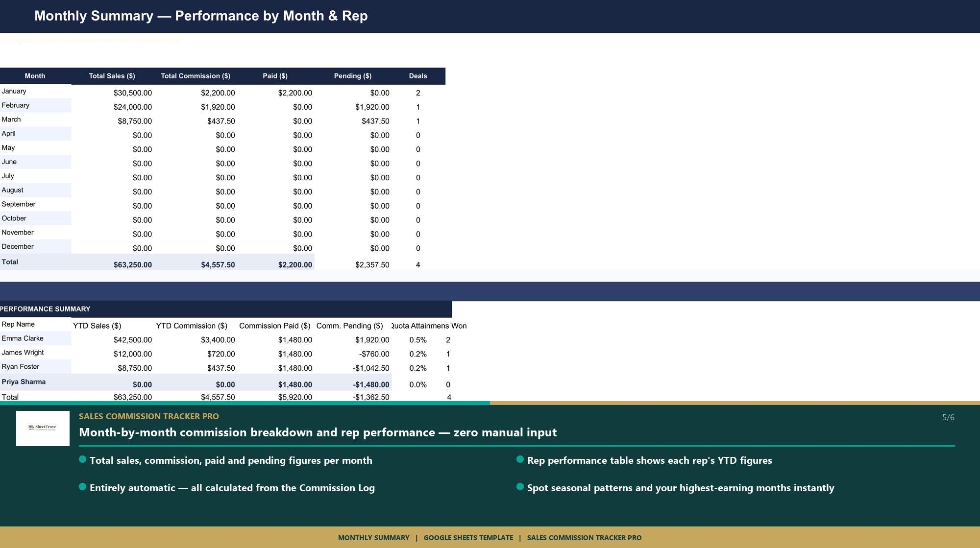
Task: Click January total sales $30,500.00
Action: [133, 93]
